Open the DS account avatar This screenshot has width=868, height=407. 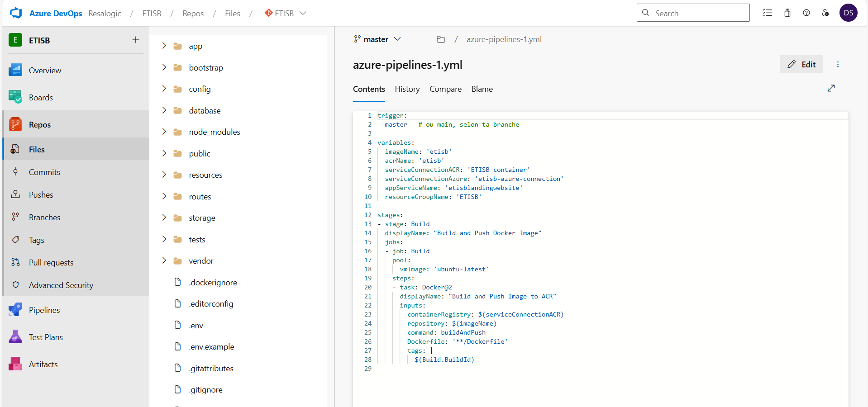click(849, 13)
